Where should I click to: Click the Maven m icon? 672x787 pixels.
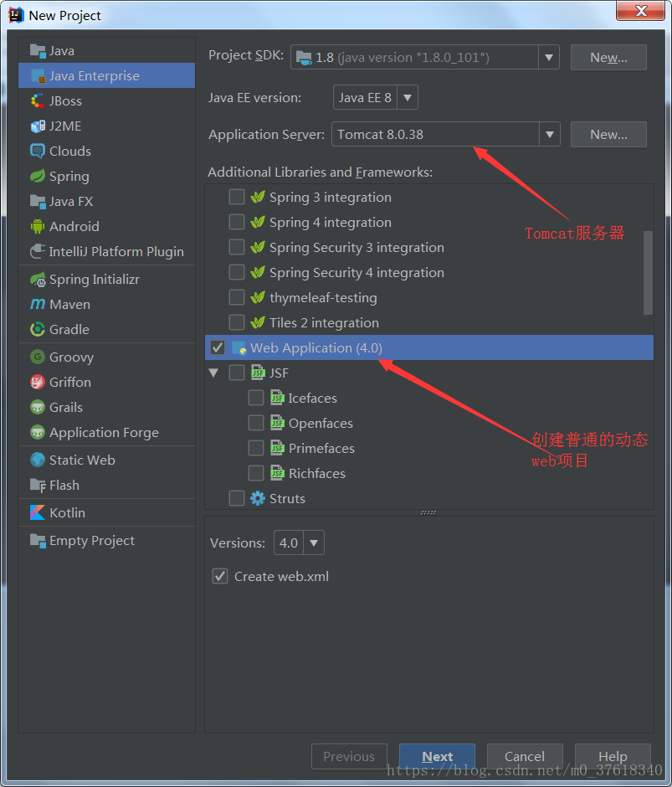(38, 304)
